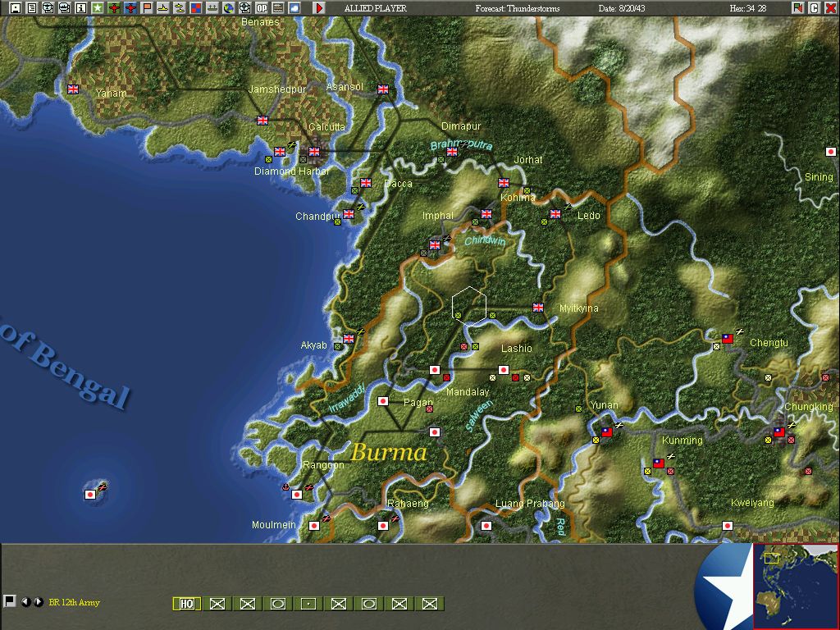Select the Chinese flag base at Yunan
This screenshot has height=630, width=840.
606,431
